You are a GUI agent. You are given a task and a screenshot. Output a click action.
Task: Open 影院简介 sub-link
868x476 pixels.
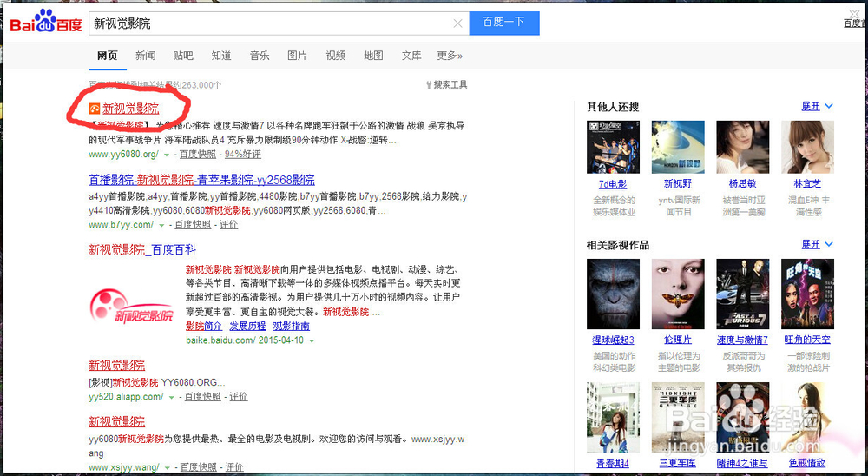(x=204, y=326)
